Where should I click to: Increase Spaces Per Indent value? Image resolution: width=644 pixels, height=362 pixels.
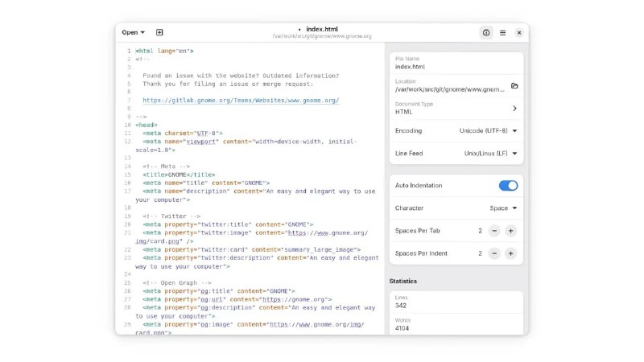pos(510,253)
